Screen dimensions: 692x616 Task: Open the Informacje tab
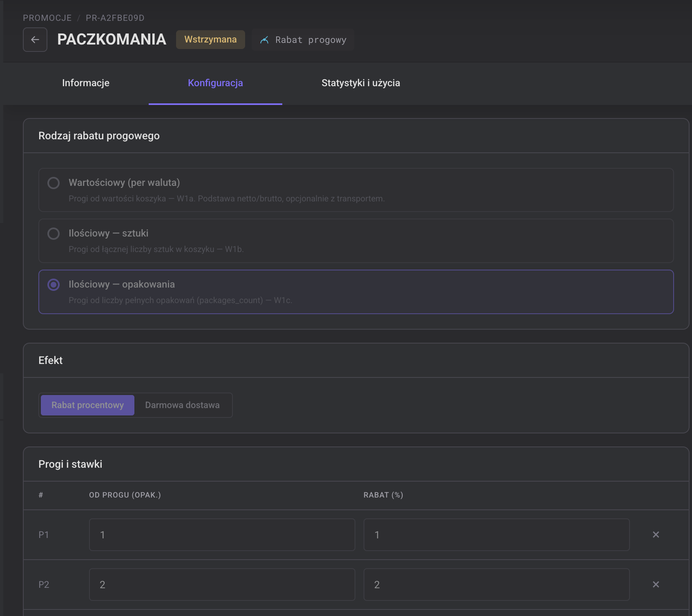(86, 83)
